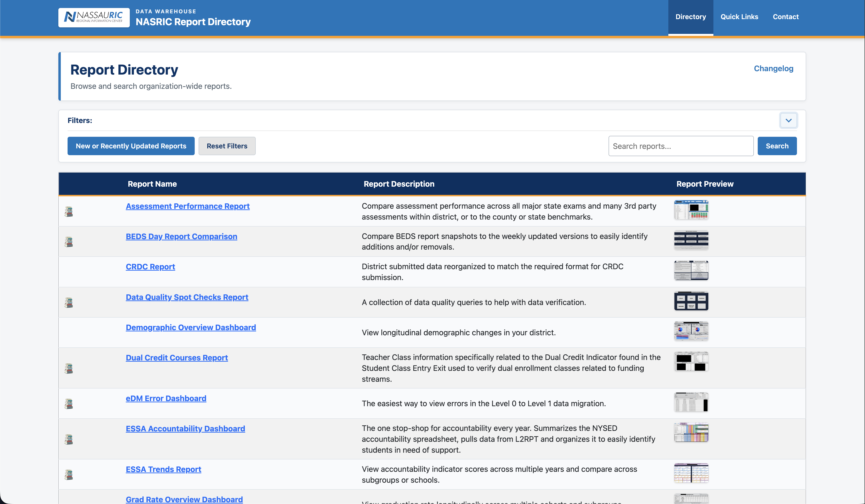Click the eDM Error Dashboard preview thumbnail
Viewport: 865px width, 504px height.
(x=691, y=402)
